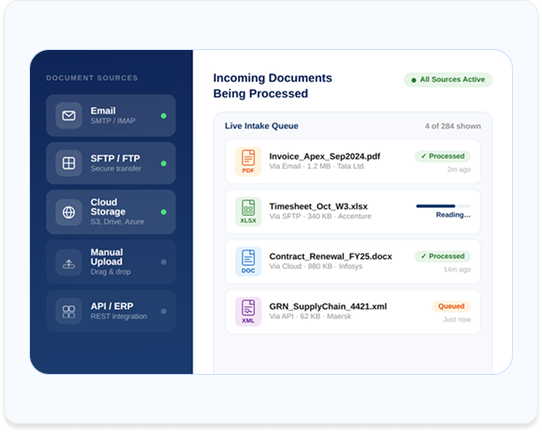Click the green status dot on Email source
Screen dimensions: 542x432
coord(164,116)
